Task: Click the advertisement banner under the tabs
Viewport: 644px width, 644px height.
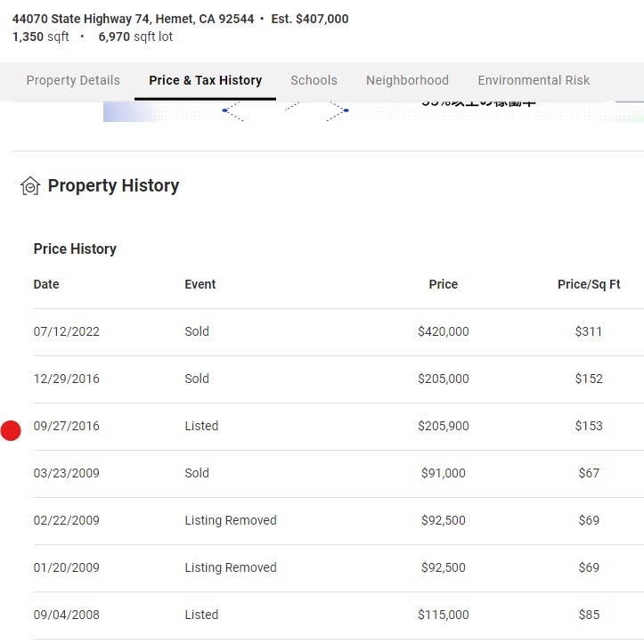Action: pos(373,111)
